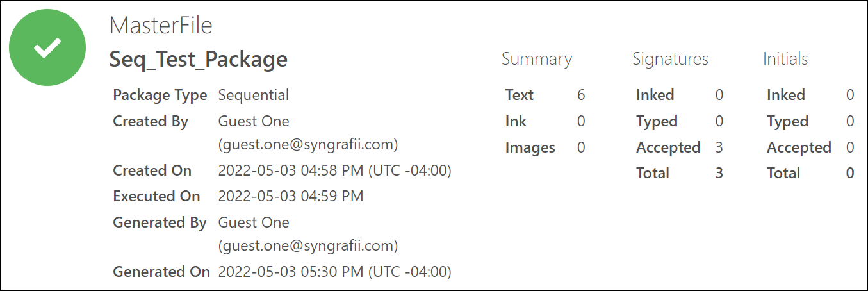Click the Accepted count under Signatures
This screenshot has height=291, width=868.
click(719, 147)
